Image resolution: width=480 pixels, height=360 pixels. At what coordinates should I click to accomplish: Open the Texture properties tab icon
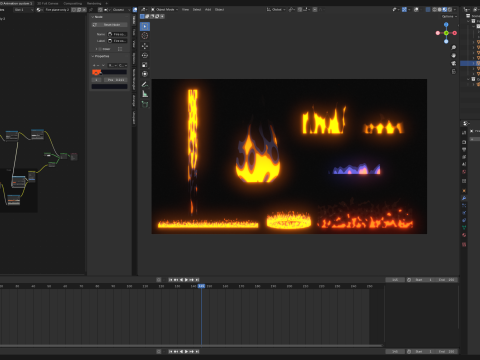(x=464, y=244)
